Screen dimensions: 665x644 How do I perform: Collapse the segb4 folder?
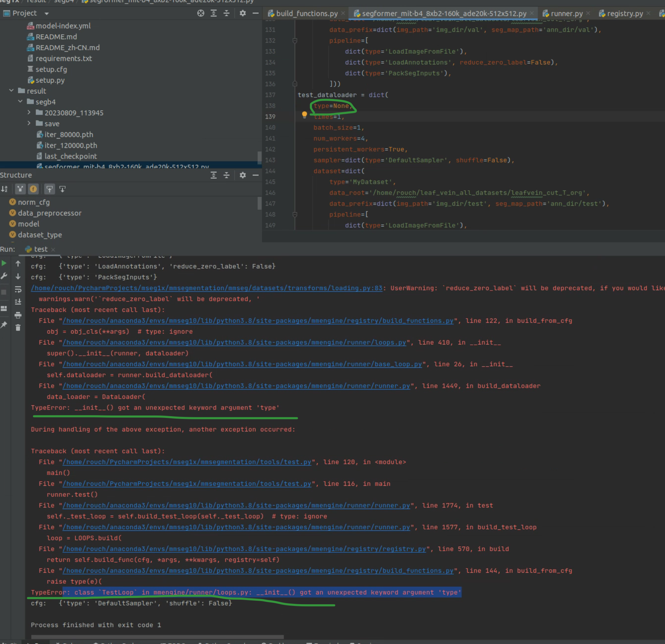click(20, 101)
